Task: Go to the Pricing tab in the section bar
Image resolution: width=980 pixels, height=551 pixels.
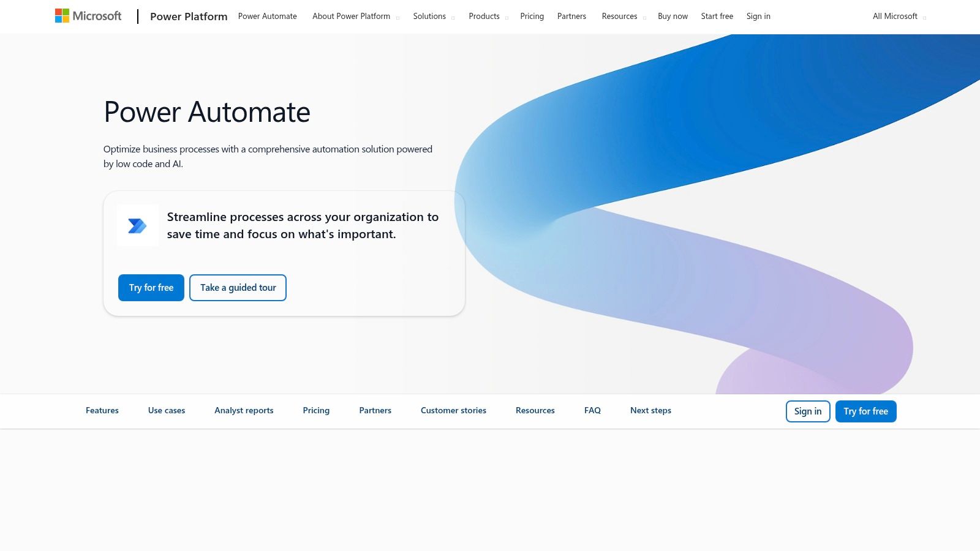Action: (x=316, y=411)
